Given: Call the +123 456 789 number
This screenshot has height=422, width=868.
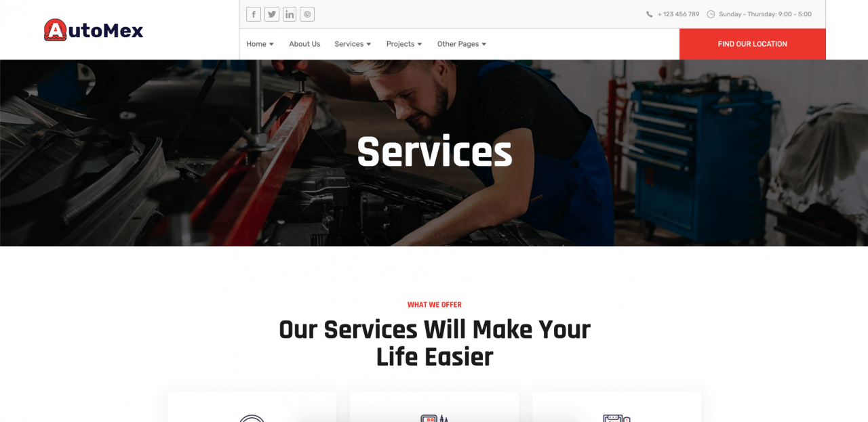Looking at the screenshot, I should 678,14.
